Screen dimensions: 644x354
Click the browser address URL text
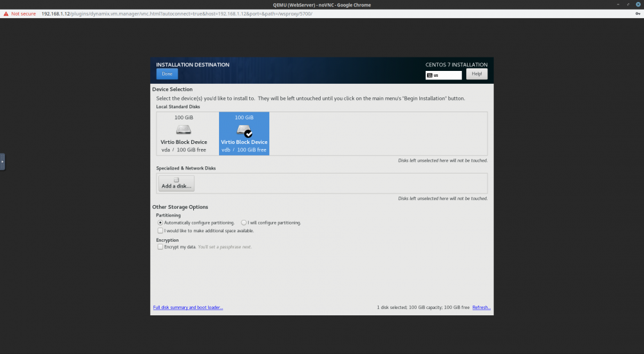click(x=176, y=14)
